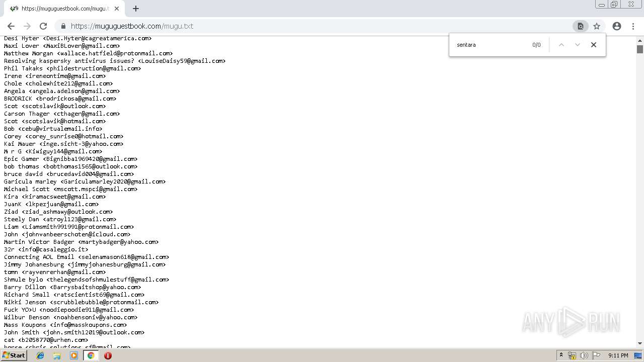Open Windows Explorer from the taskbar

click(57, 355)
